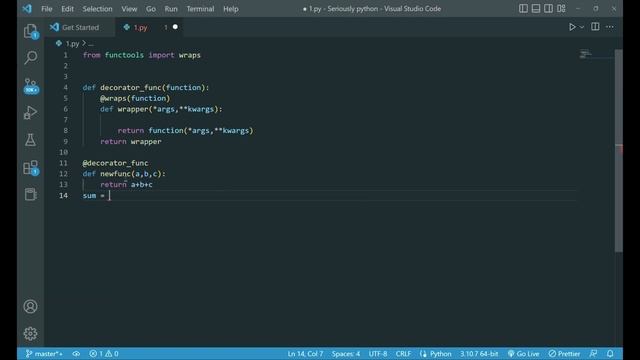The height and width of the screenshot is (360, 640).
Task: Open the Selection menu
Action: (x=97, y=9)
